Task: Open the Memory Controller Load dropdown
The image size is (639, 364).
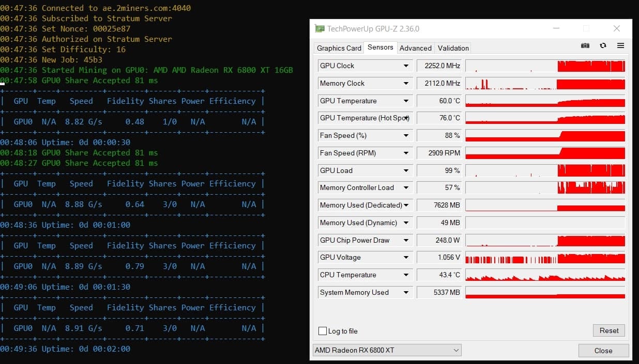Action: point(406,187)
